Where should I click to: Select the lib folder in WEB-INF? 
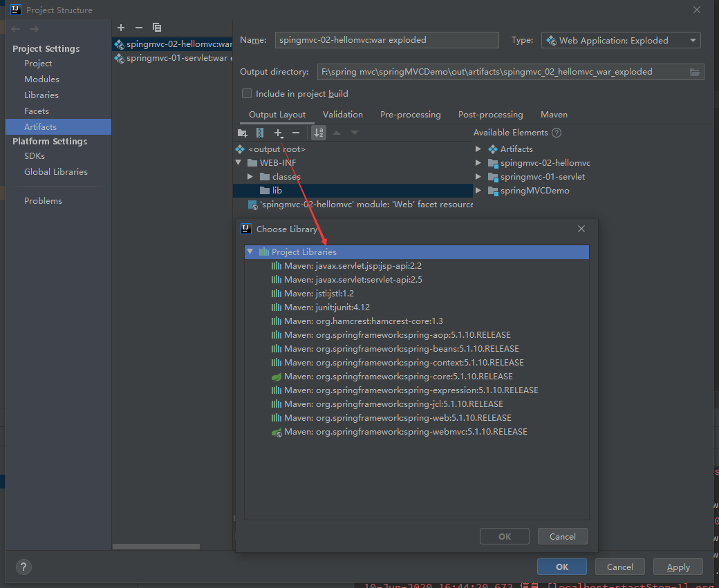353,190
